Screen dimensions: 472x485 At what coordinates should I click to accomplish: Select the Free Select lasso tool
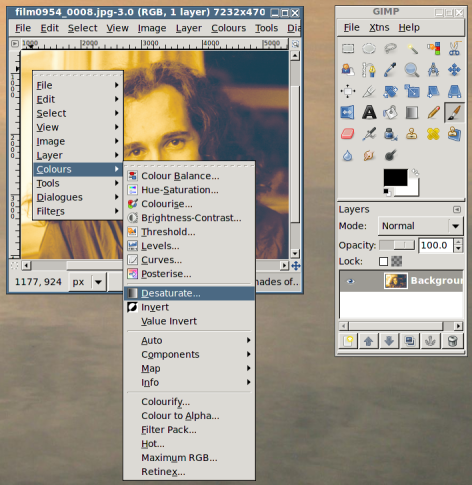pos(390,49)
